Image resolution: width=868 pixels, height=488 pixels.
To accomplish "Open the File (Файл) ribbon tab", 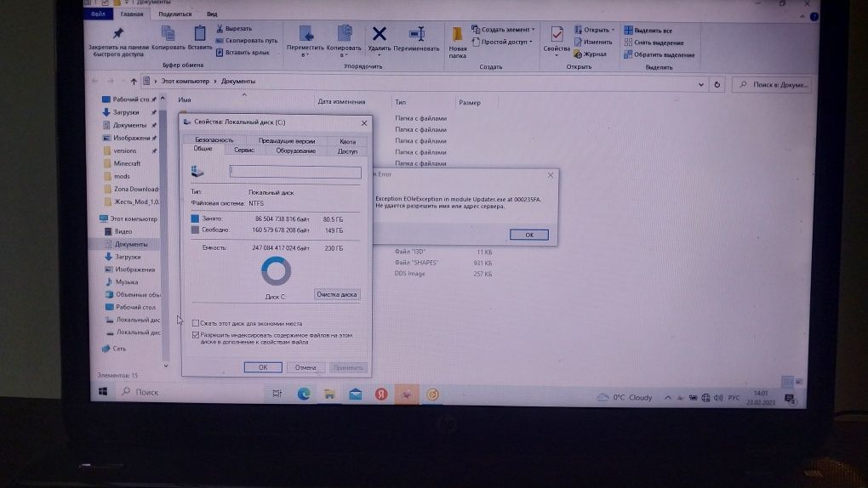I will (x=99, y=14).
